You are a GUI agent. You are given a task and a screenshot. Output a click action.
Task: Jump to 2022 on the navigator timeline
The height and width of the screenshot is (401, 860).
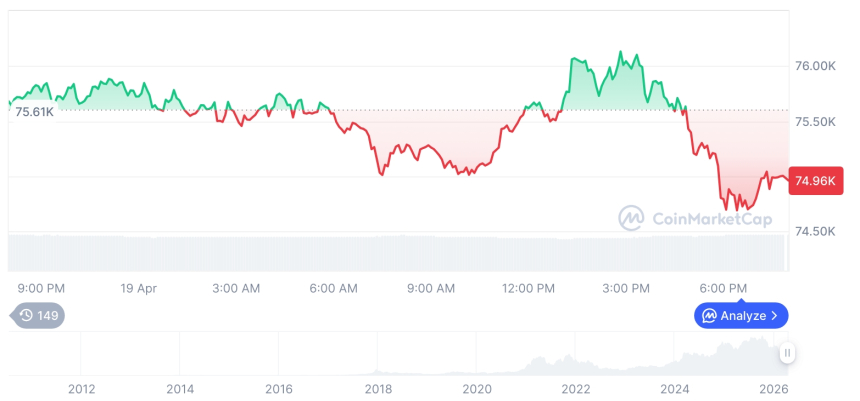[576, 389]
